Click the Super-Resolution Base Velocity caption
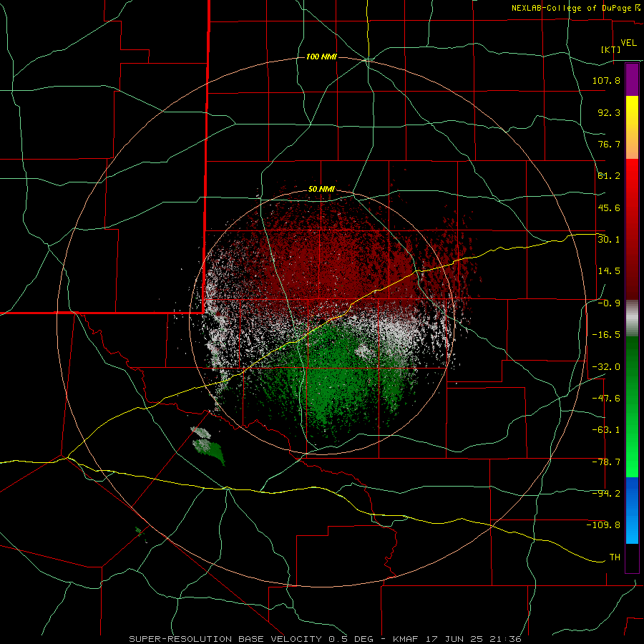644x644 pixels. point(326,639)
